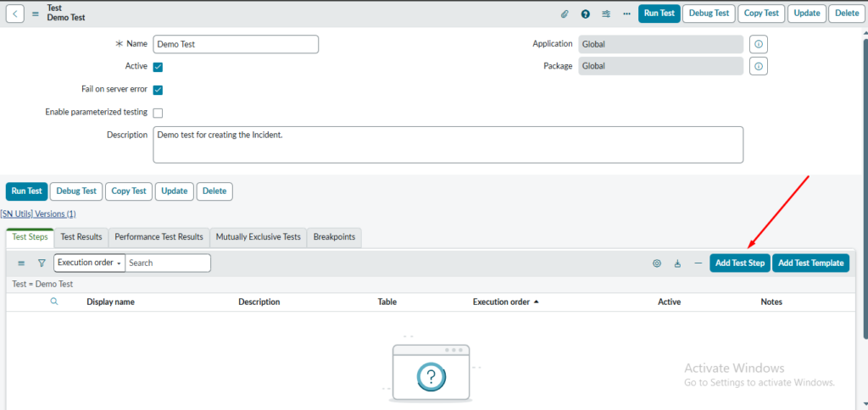Disable Fail on server error checkbox
Viewport: 868px width, 410px height.
tap(158, 90)
